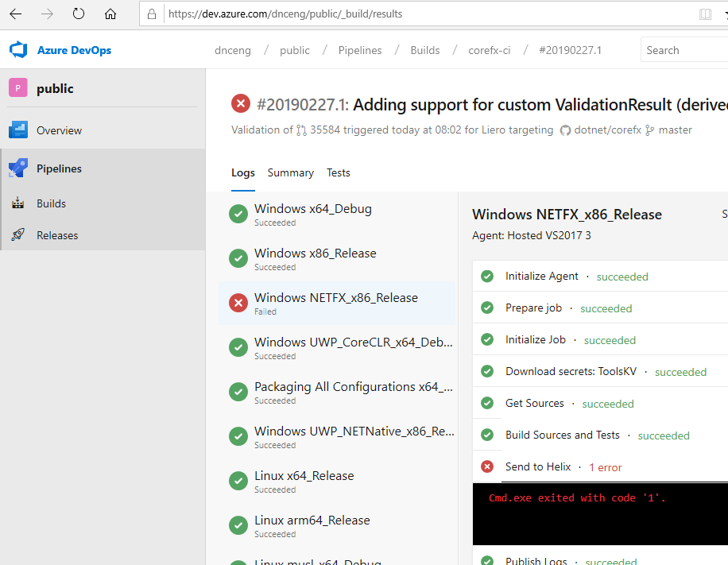
Task: Click the #20190227.1 breadcrumb
Action: [570, 50]
